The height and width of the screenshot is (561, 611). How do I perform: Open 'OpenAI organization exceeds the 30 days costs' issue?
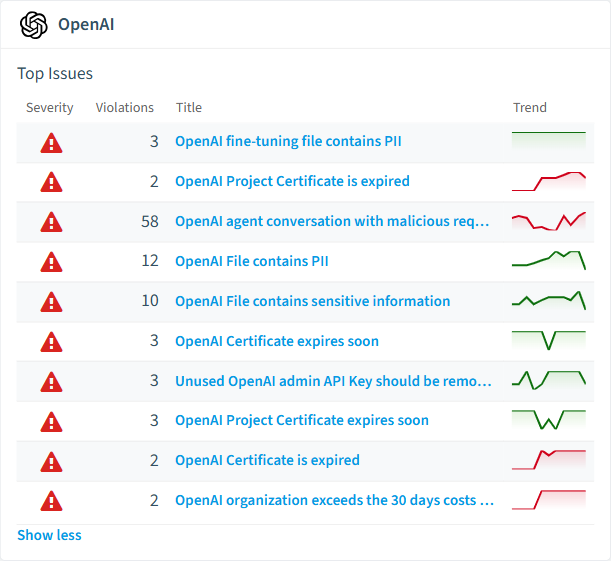pyautogui.click(x=334, y=500)
